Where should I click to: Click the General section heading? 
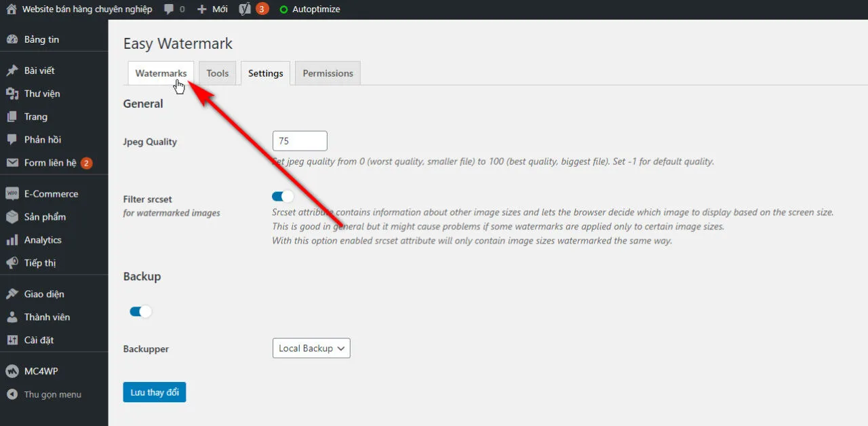pyautogui.click(x=143, y=104)
